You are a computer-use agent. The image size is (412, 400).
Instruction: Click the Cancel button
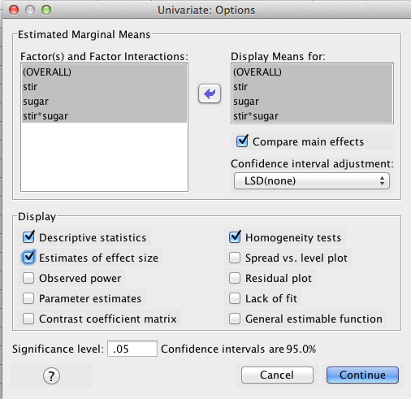(x=277, y=375)
